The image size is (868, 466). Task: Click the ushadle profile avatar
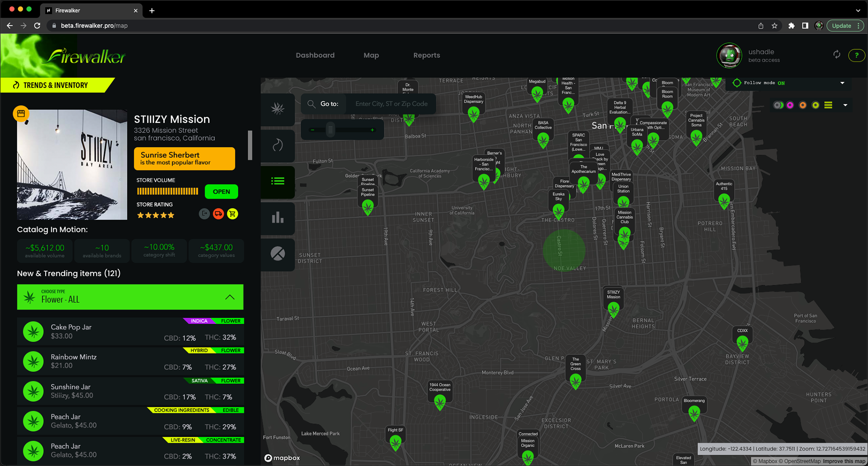(x=729, y=55)
